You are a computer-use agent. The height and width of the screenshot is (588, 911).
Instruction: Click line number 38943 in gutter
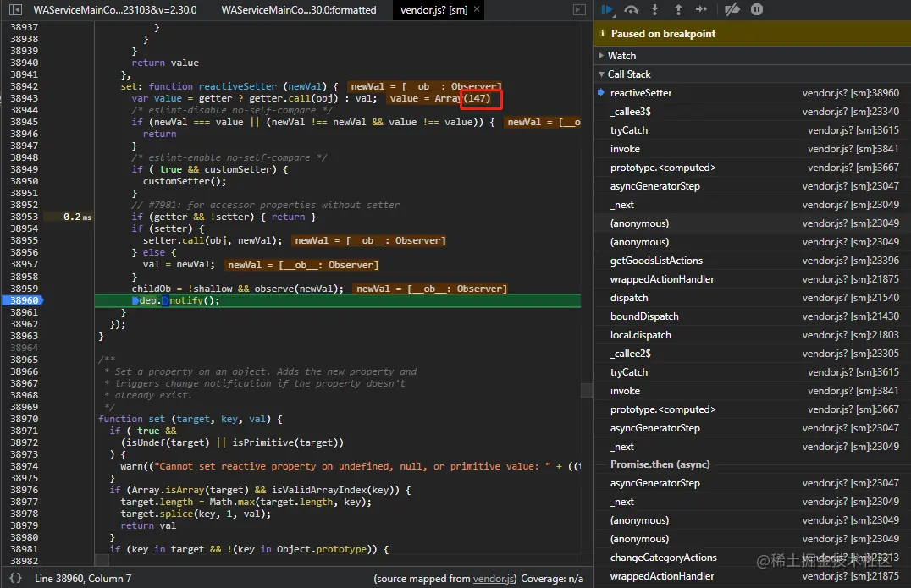point(24,98)
